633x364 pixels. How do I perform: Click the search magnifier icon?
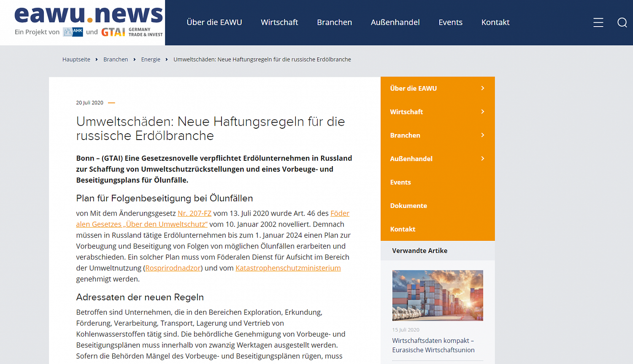pyautogui.click(x=622, y=22)
